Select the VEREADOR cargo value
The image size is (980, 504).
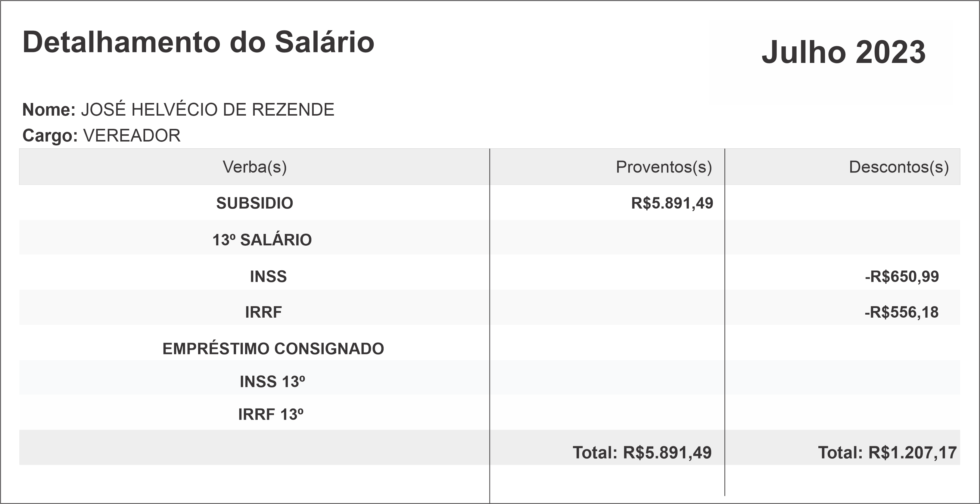pyautogui.click(x=132, y=136)
